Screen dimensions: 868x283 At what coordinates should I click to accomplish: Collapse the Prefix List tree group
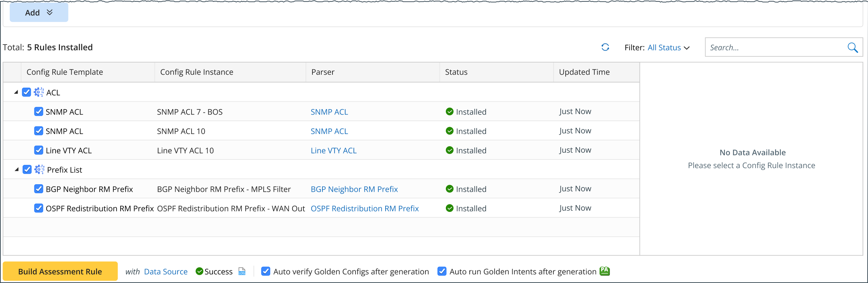coord(16,170)
